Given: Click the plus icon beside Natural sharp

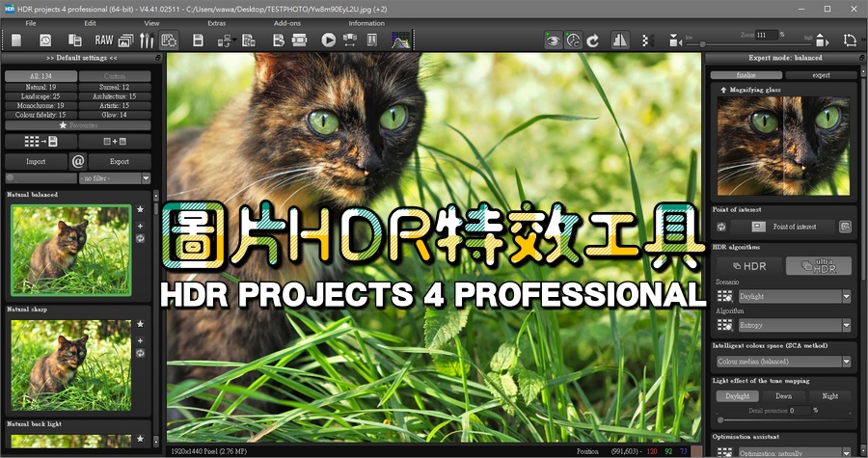Looking at the screenshot, I should [x=141, y=340].
